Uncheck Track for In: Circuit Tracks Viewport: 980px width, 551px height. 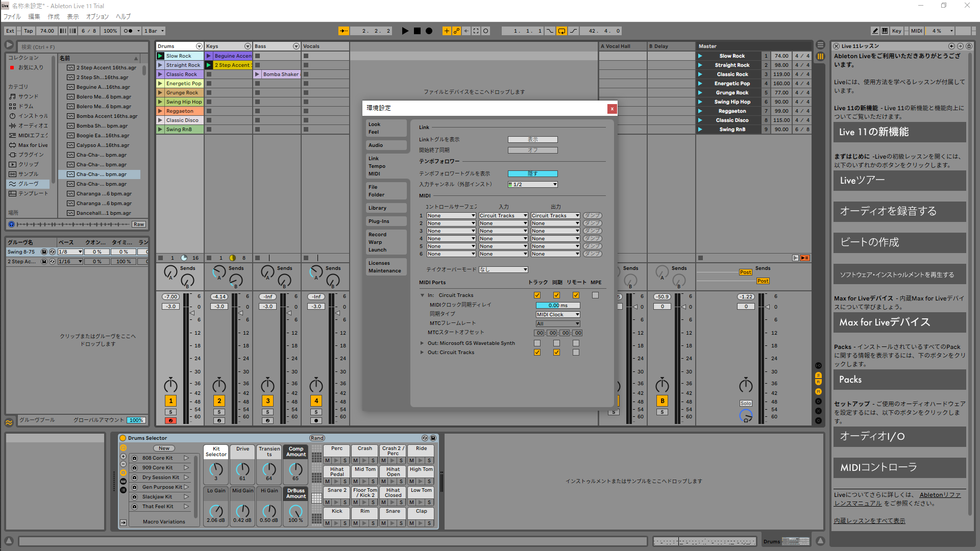(537, 295)
